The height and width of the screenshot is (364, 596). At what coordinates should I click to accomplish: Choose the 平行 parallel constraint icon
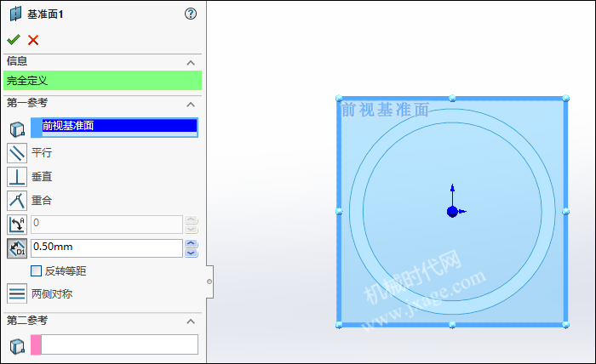tap(17, 152)
